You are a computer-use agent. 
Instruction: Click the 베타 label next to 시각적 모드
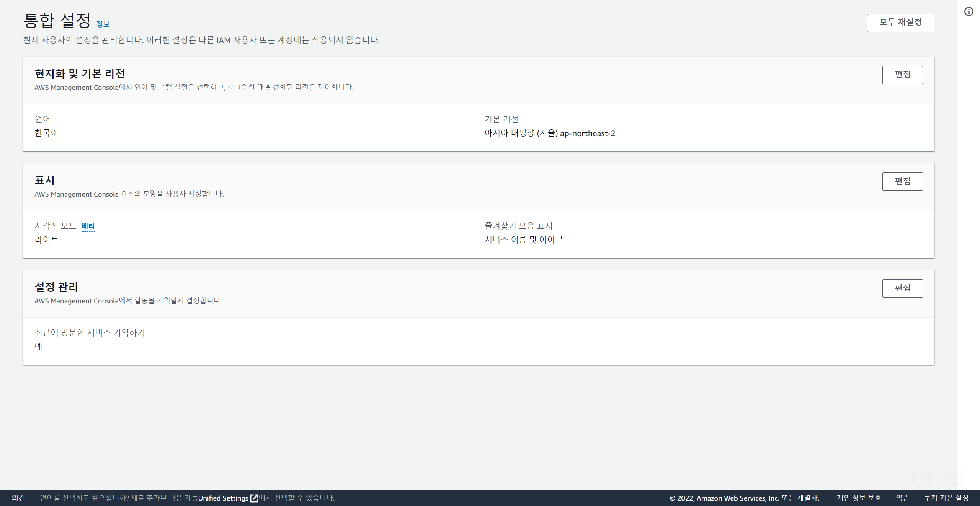click(x=88, y=226)
